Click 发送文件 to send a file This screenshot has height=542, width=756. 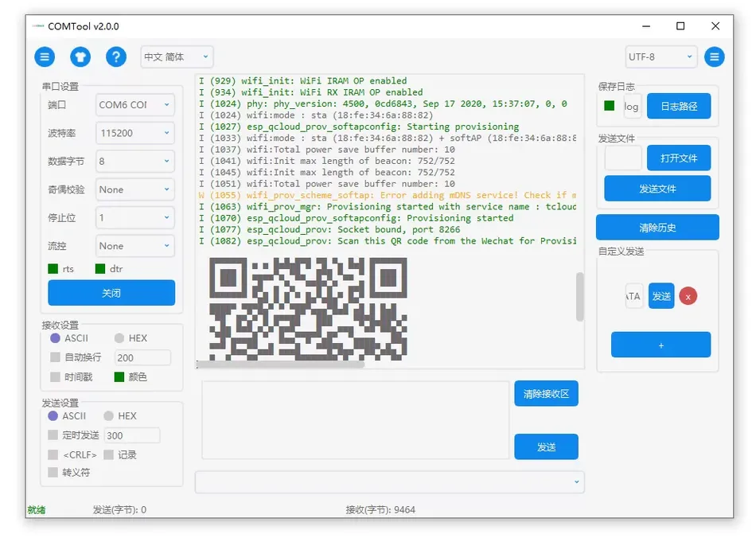coord(657,189)
